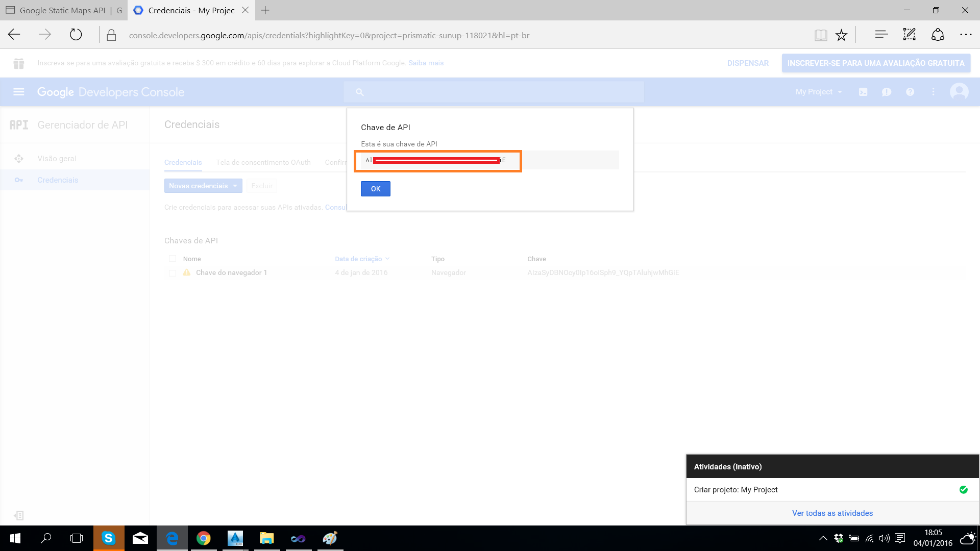The height and width of the screenshot is (551, 980).
Task: Click the search magnifier in console header
Action: (360, 92)
